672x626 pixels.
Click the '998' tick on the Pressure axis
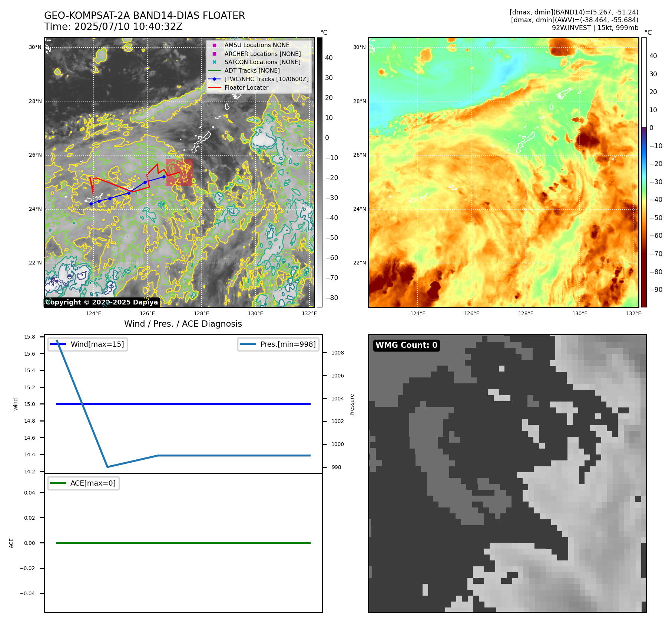pyautogui.click(x=337, y=467)
